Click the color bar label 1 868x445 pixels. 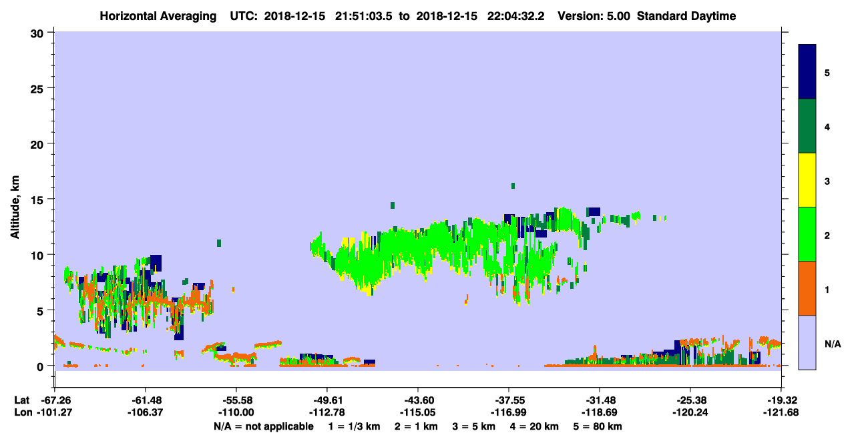click(x=827, y=290)
